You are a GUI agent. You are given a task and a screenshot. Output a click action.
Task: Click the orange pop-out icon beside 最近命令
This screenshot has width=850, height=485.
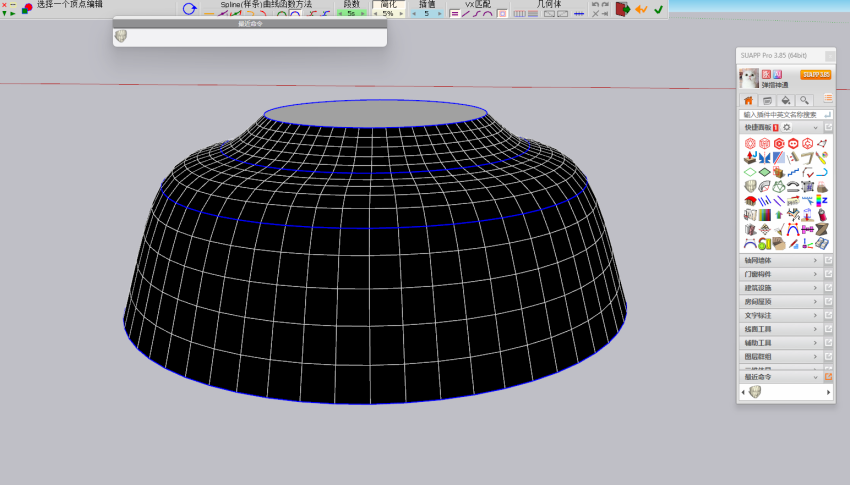[828, 377]
